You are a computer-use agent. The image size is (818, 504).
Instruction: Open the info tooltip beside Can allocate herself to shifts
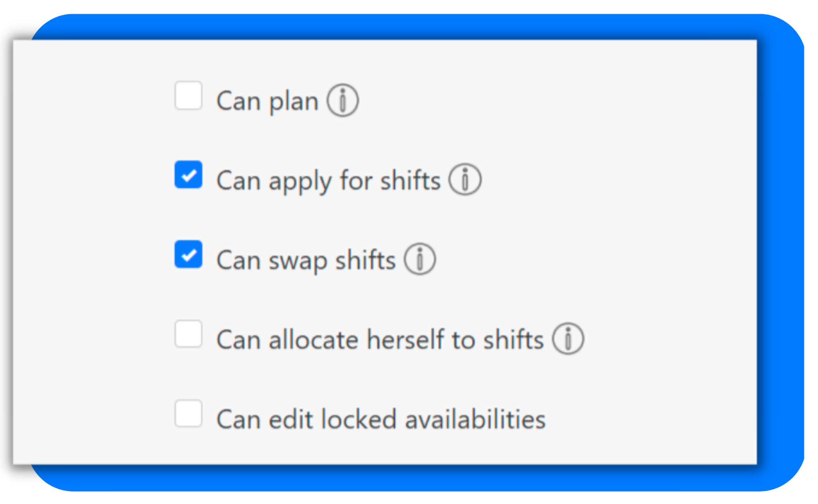[568, 339]
